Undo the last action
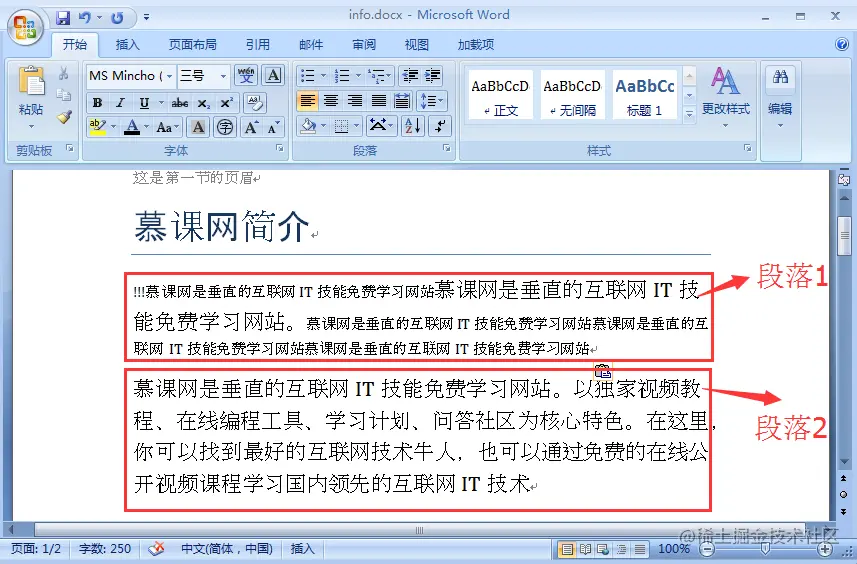Image resolution: width=857 pixels, height=564 pixels. (x=85, y=17)
